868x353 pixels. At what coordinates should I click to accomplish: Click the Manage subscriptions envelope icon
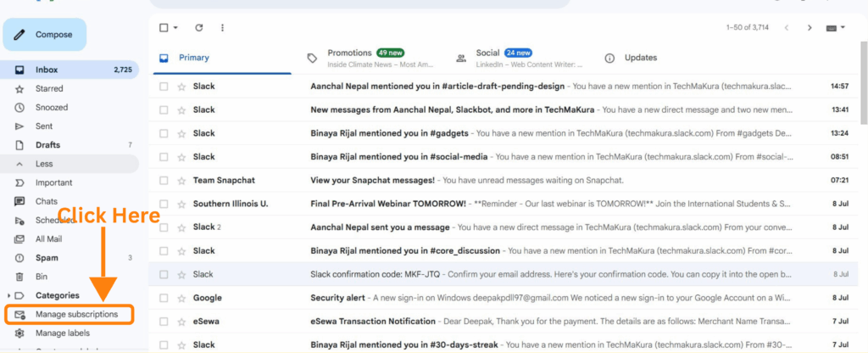19,315
